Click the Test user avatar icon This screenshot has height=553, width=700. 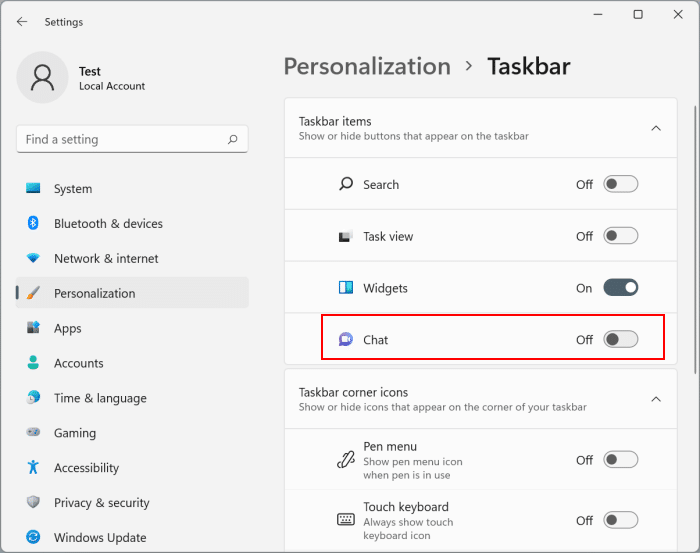point(42,77)
